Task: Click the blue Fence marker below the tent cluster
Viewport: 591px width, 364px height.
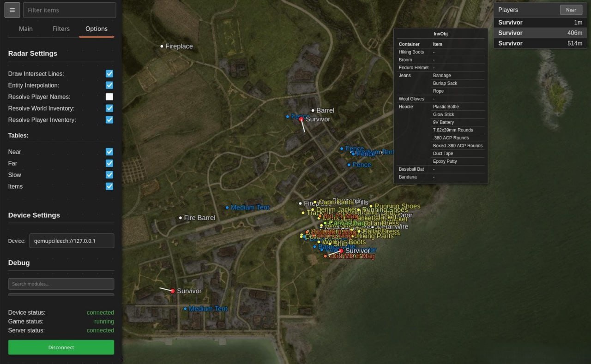Action: 349,165
